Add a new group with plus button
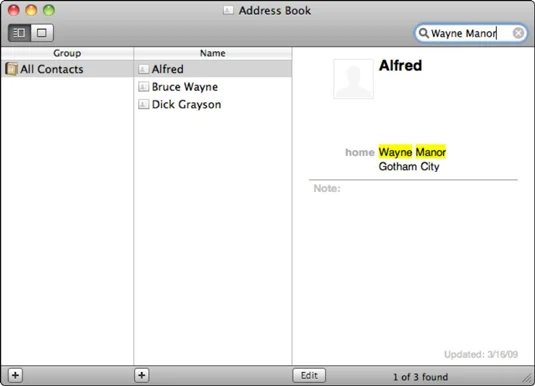 tap(15, 375)
